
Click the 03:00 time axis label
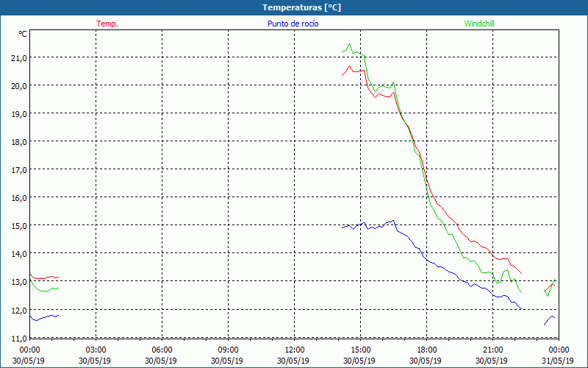(x=96, y=350)
